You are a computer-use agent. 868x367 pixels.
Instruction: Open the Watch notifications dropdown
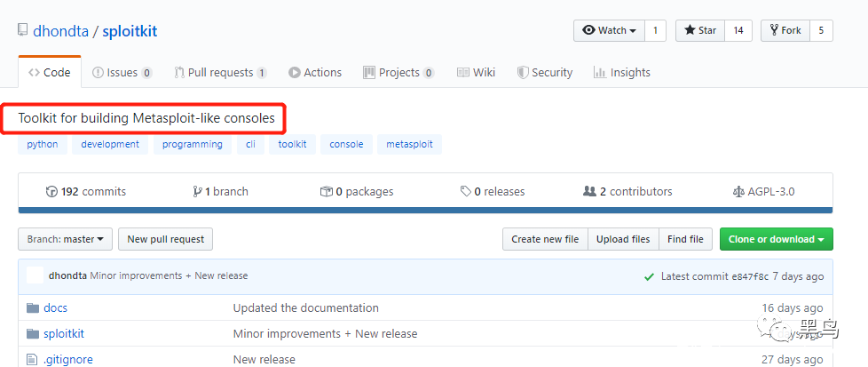pyautogui.click(x=610, y=30)
